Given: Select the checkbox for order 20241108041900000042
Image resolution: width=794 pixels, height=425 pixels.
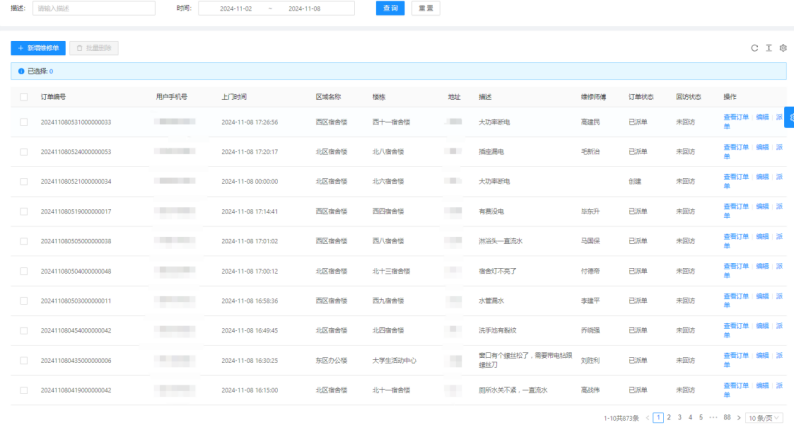Looking at the screenshot, I should click(23, 390).
